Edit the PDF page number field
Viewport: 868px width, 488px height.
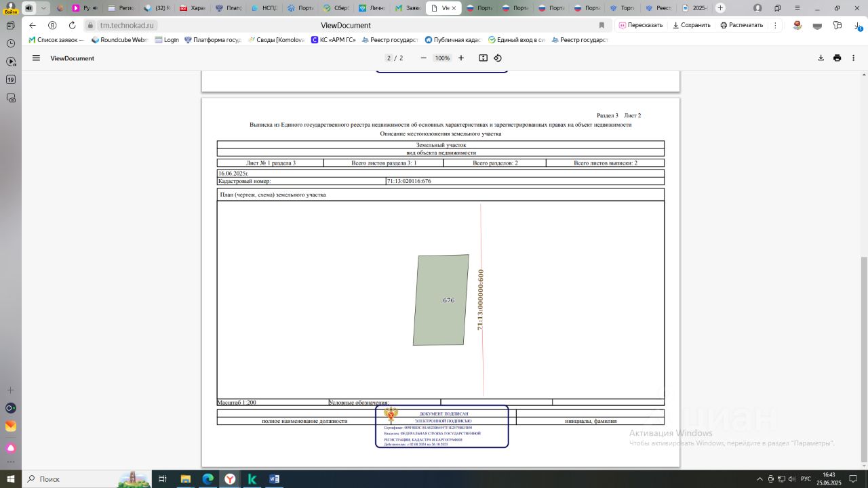(x=389, y=58)
